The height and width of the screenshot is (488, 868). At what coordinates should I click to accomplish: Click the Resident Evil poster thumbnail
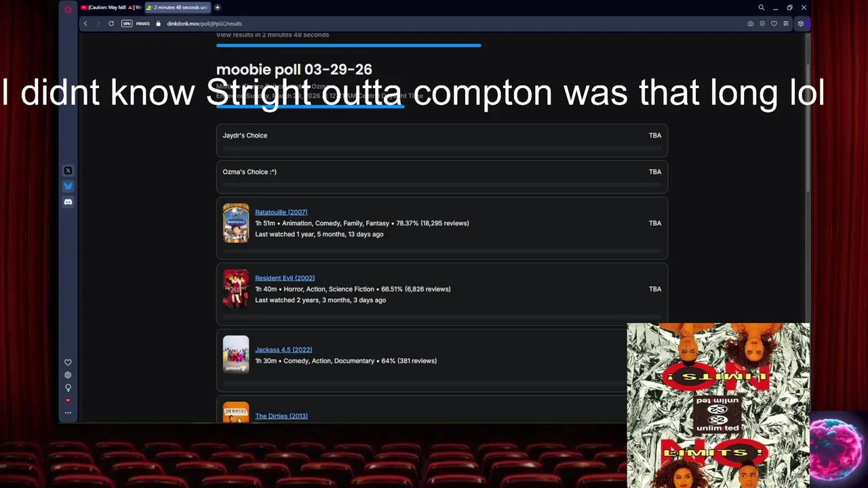(236, 289)
